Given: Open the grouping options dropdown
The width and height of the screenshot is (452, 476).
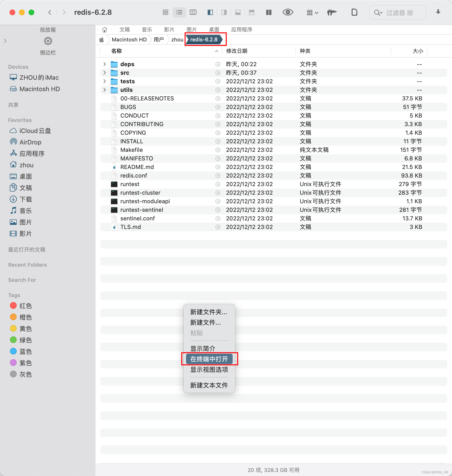Looking at the screenshot, I should point(312,13).
